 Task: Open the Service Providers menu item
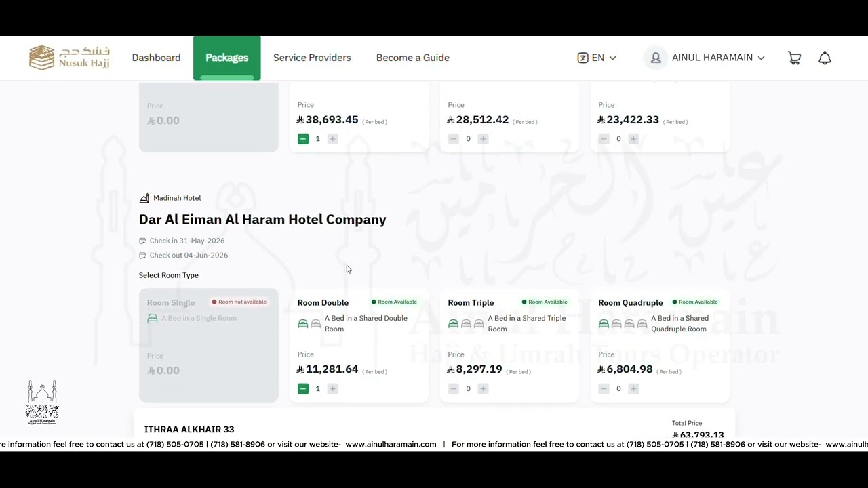click(312, 58)
